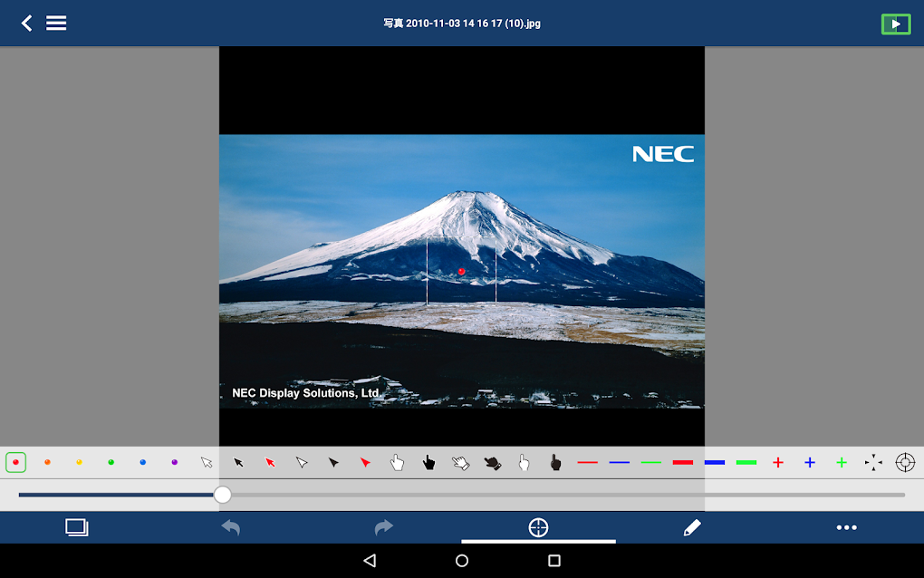The height and width of the screenshot is (578, 924).
Task: Select the red arrow pointer icon
Action: (x=270, y=462)
